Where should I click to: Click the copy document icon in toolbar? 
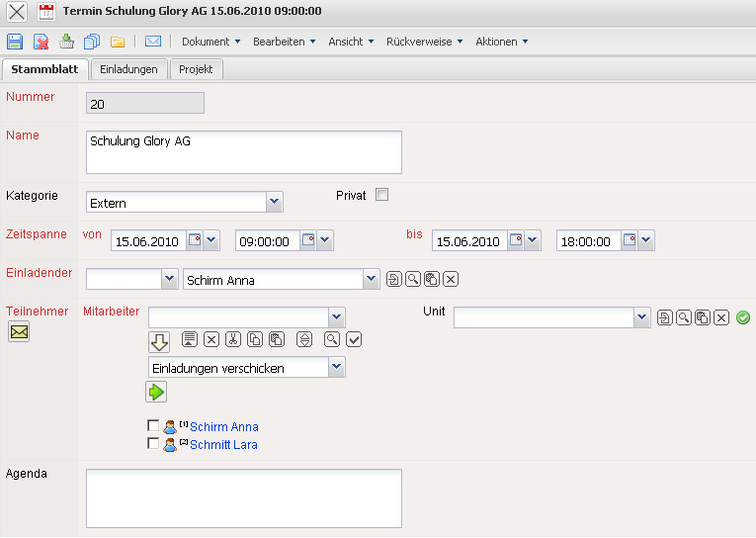point(92,42)
